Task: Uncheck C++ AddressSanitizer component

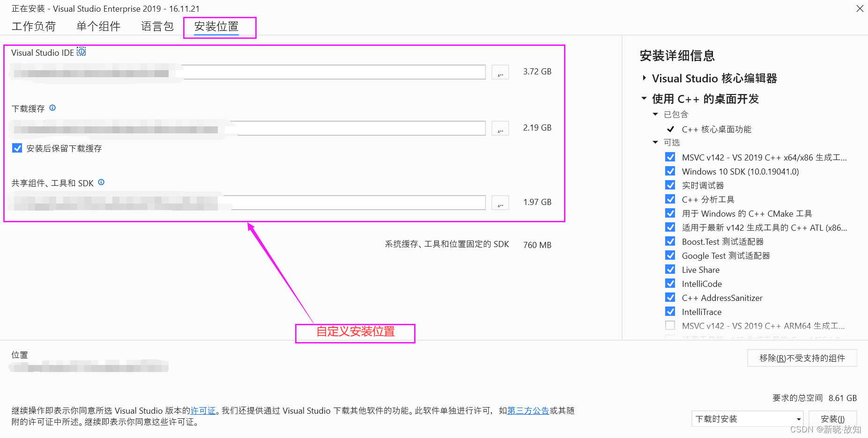Action: pos(670,297)
